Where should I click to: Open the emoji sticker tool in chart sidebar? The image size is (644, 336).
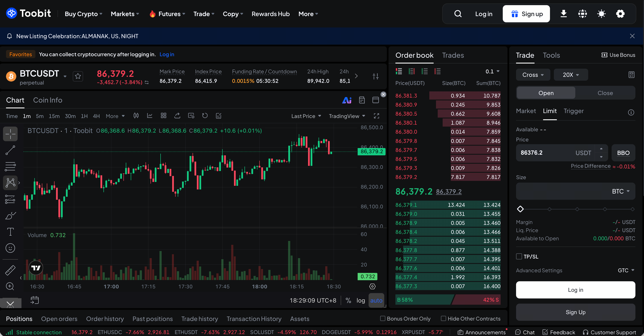pos(10,248)
